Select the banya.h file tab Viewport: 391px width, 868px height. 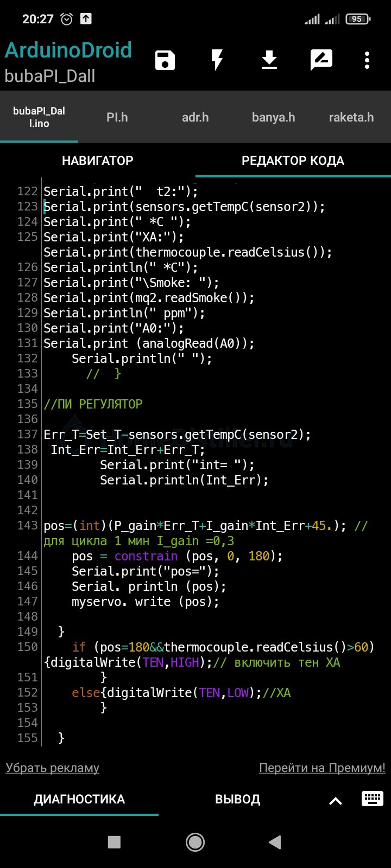coord(274,117)
